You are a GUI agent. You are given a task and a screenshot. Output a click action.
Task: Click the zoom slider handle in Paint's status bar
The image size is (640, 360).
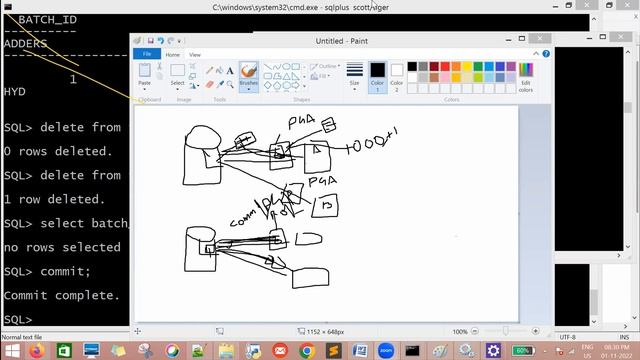tap(506, 331)
